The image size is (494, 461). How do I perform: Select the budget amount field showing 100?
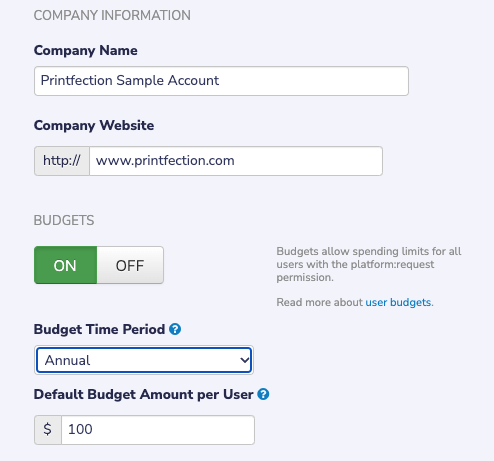click(158, 430)
